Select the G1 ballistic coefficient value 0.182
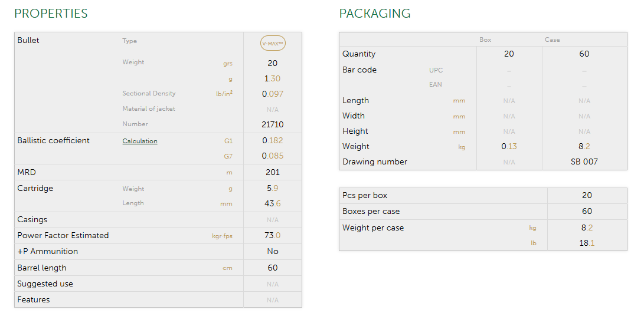 click(273, 141)
